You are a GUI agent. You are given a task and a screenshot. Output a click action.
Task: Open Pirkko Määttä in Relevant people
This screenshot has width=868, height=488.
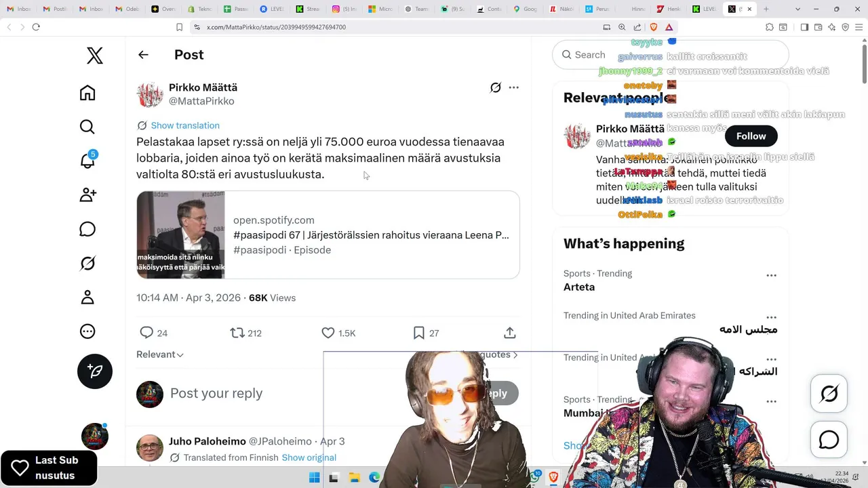[x=630, y=129]
